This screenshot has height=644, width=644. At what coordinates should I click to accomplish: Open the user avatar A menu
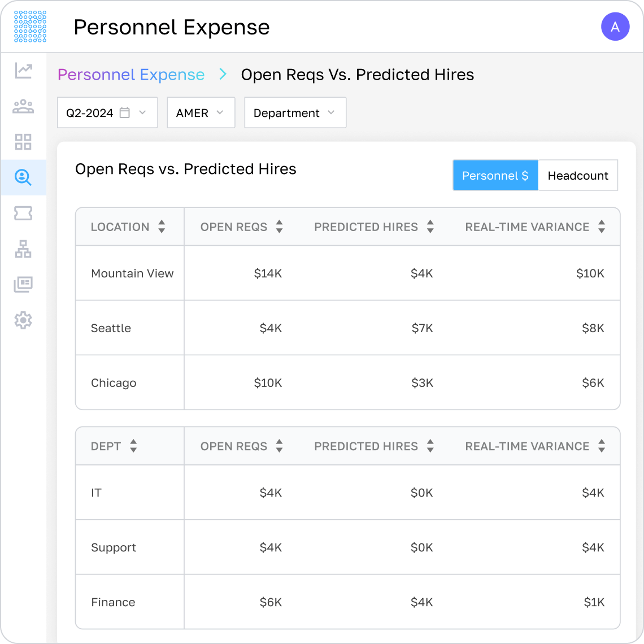coord(615,27)
